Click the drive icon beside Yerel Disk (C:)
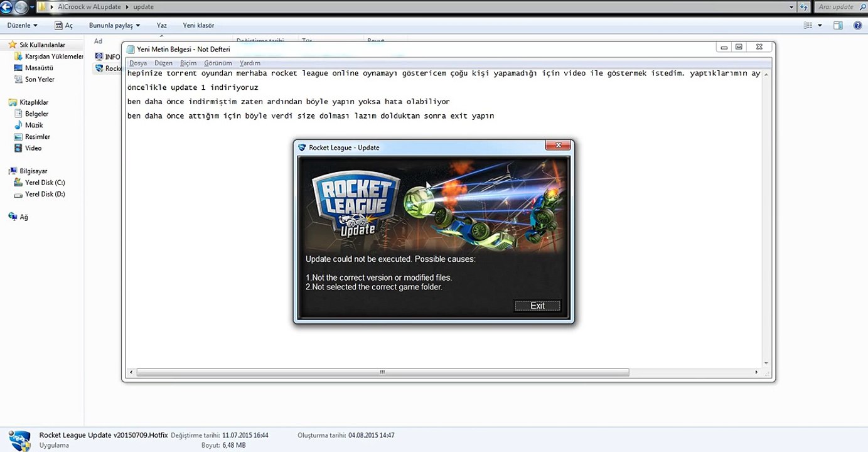Image resolution: width=868 pixels, height=452 pixels. coord(19,183)
